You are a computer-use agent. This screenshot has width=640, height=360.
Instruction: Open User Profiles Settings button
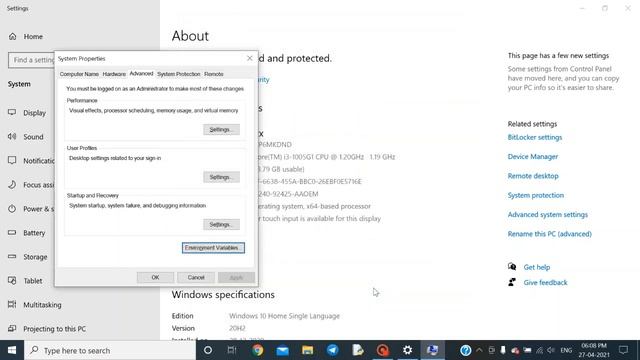click(x=221, y=177)
